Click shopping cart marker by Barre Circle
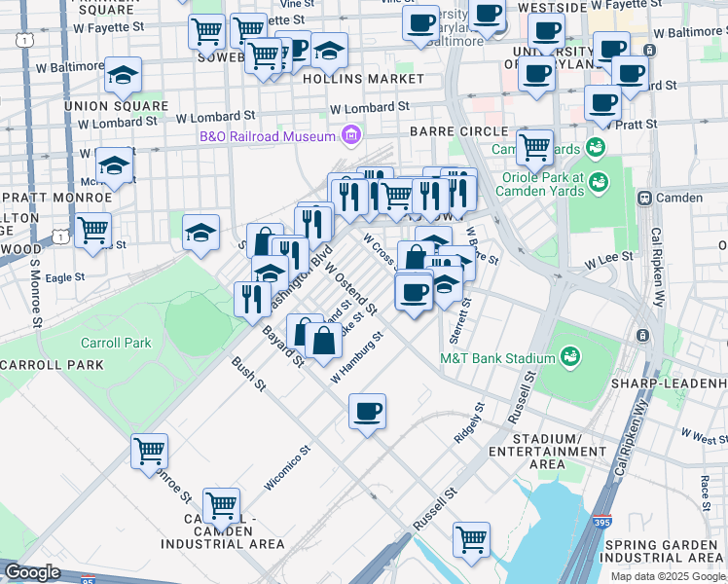The height and width of the screenshot is (584, 728). click(535, 150)
